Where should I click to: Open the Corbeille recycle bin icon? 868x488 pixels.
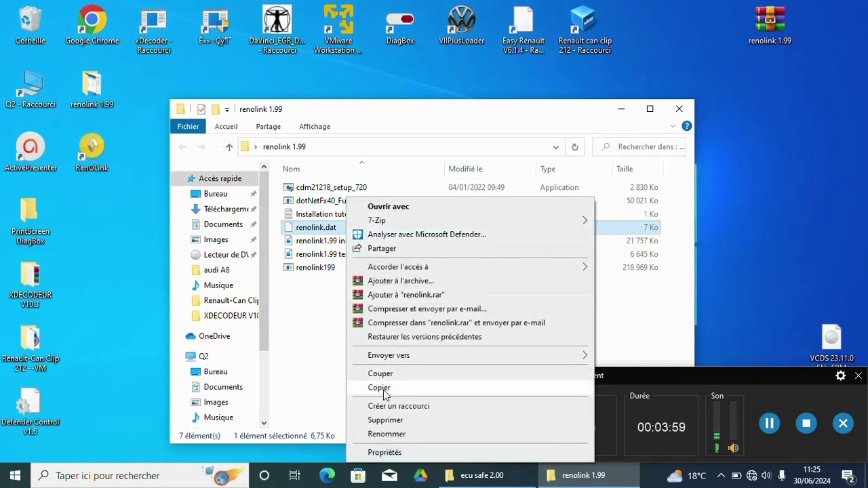[x=30, y=26]
